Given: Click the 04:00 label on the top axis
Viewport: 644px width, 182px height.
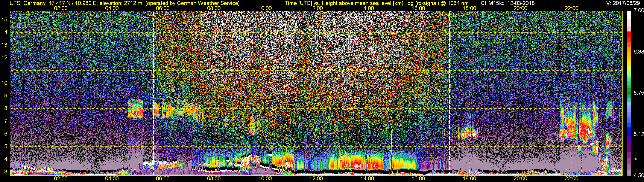Looking at the screenshot, I should 112,8.
